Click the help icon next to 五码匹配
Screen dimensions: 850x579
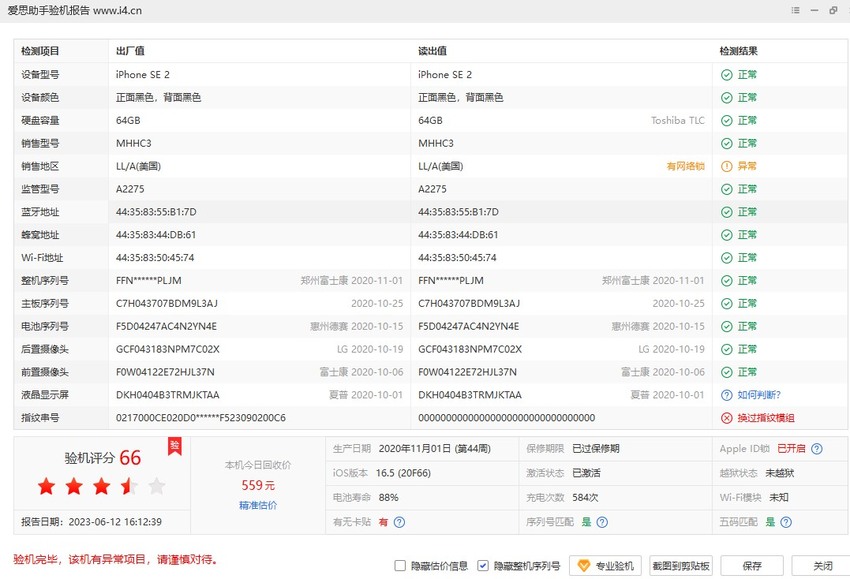click(x=786, y=522)
